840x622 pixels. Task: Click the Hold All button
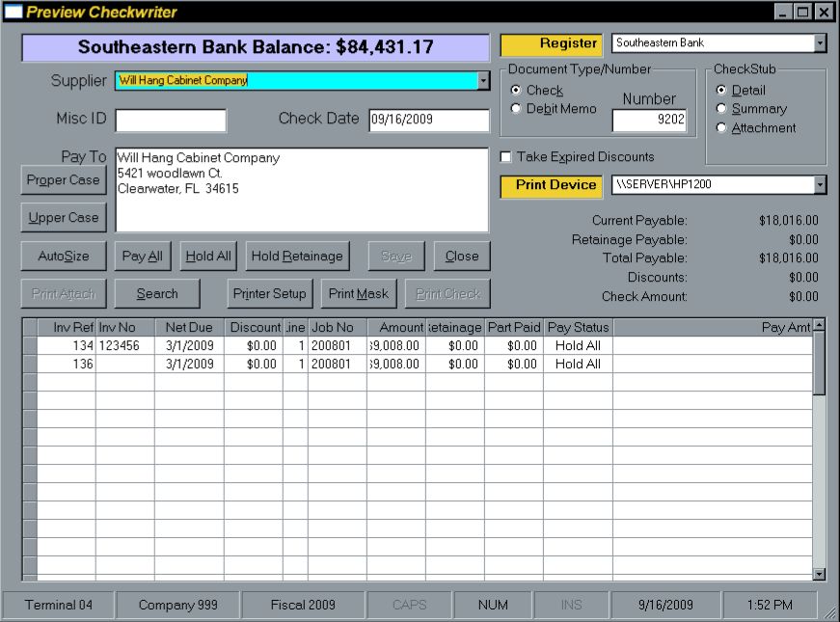208,257
